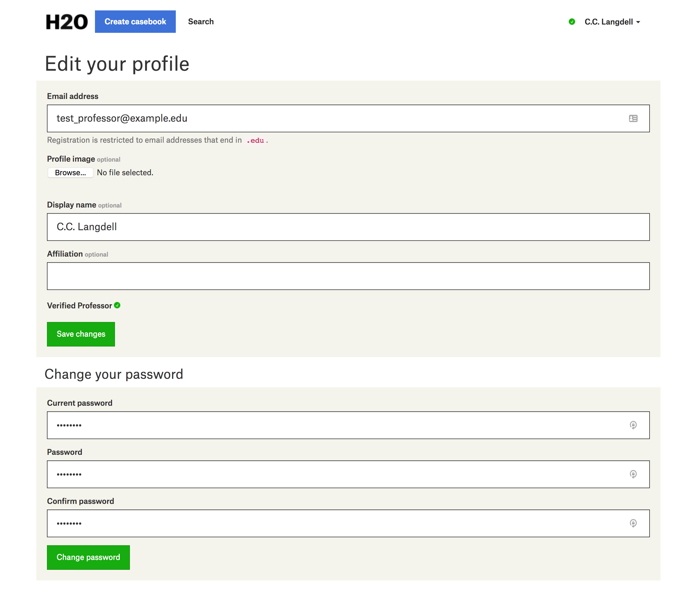Click the 'No file selected.' text
The width and height of the screenshot is (700, 605).
coord(125,173)
